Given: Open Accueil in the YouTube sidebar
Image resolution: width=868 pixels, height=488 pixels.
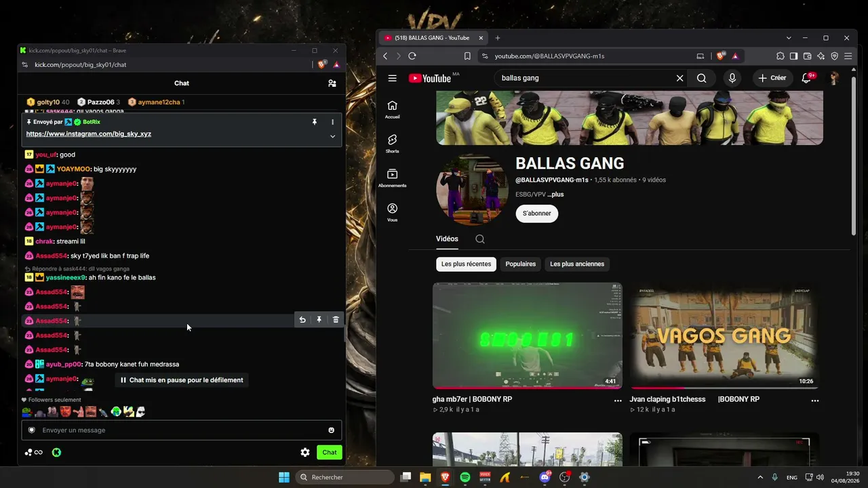Looking at the screenshot, I should pyautogui.click(x=392, y=109).
